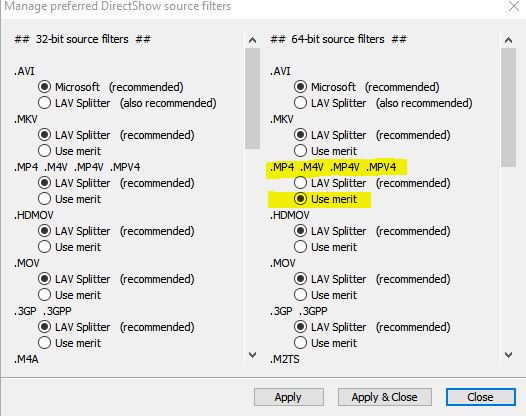The height and width of the screenshot is (416, 526).
Task: Click up arrow of 64-bit list scrollbar
Action: (509, 40)
